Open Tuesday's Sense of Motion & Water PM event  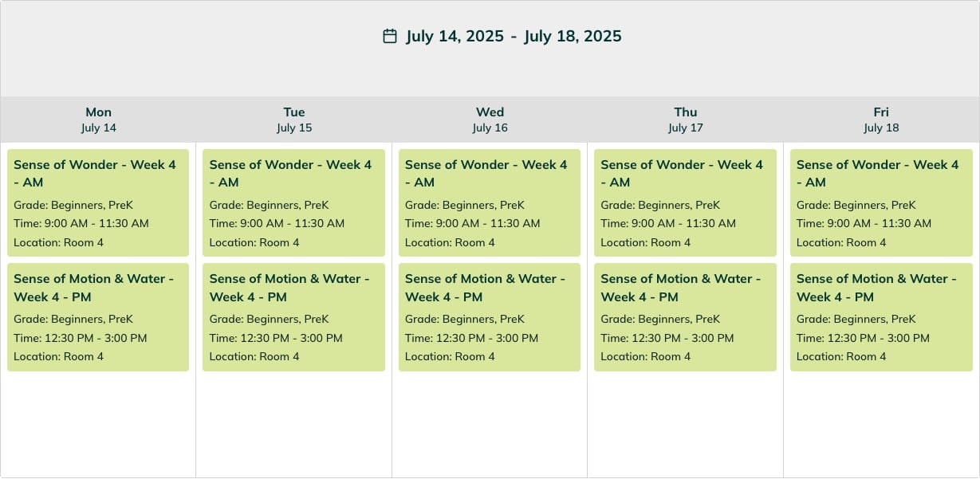pos(293,317)
